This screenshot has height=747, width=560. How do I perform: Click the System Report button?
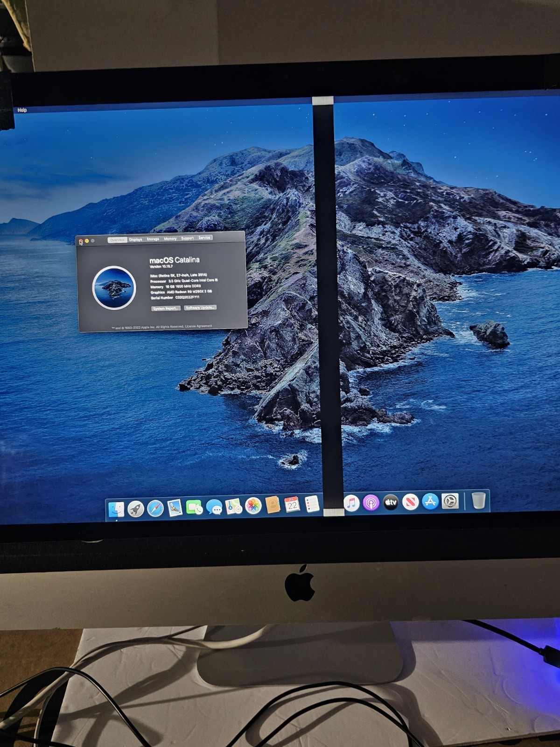[166, 309]
